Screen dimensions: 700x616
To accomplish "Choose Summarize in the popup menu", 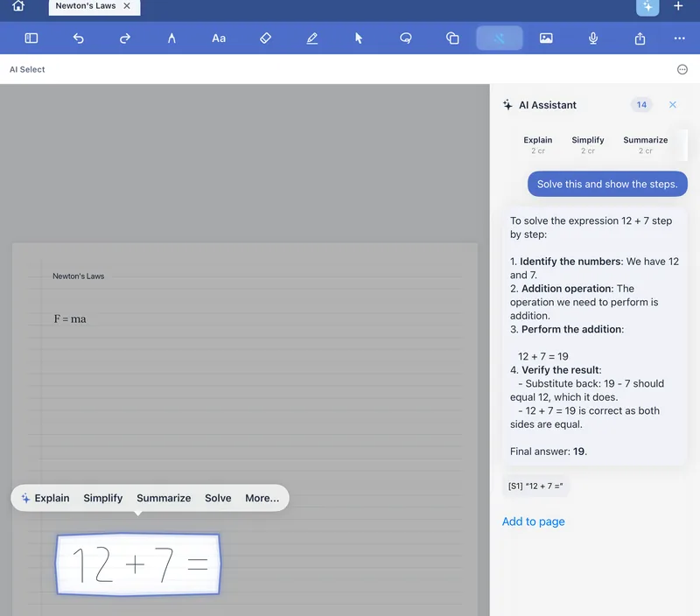I will tap(164, 498).
